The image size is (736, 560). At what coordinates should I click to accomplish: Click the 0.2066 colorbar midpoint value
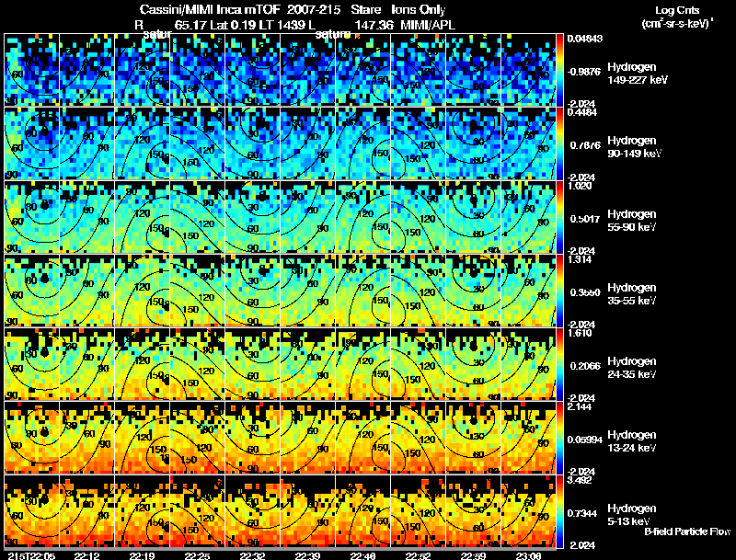tap(585, 366)
